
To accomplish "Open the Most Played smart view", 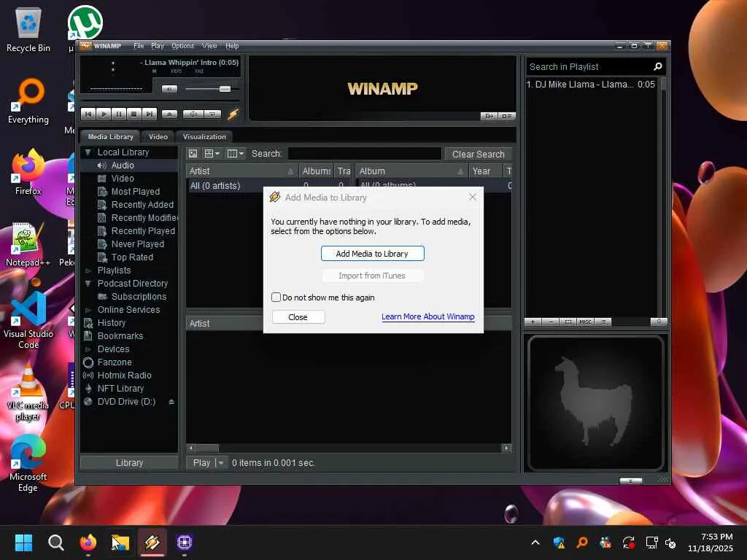I will coord(135,192).
